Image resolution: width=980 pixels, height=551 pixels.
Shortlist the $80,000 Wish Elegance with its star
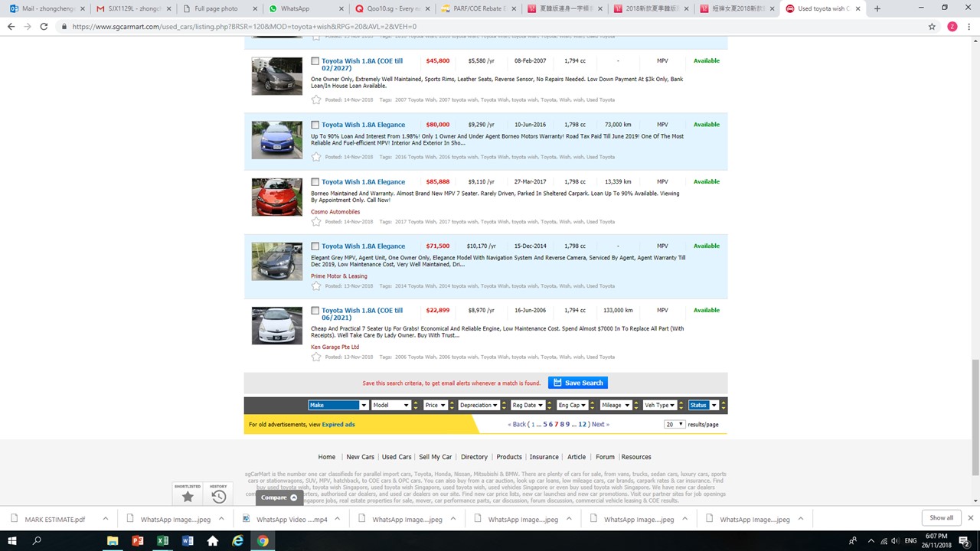point(316,157)
